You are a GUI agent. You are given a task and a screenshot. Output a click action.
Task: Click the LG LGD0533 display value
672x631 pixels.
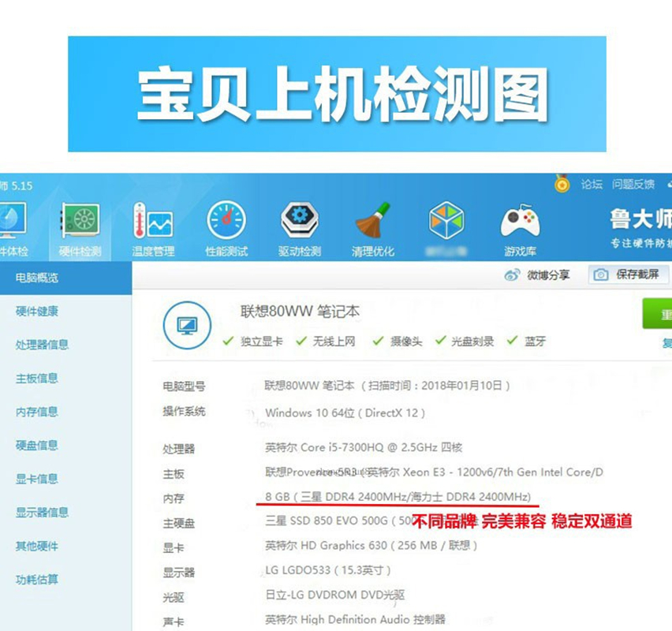pos(328,570)
